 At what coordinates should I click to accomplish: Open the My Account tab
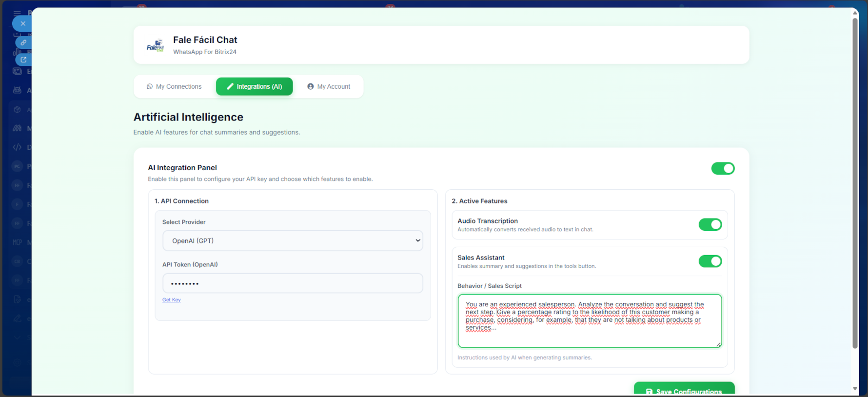click(x=329, y=87)
